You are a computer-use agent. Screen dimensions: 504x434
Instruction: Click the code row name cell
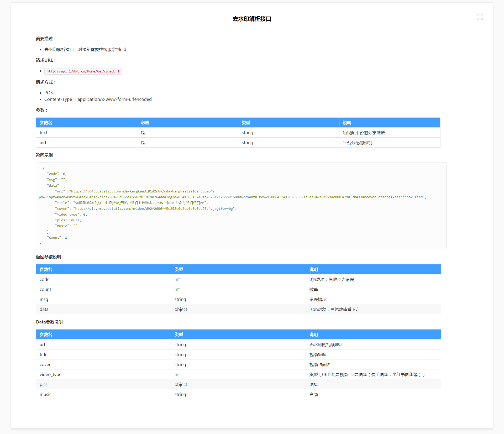(x=103, y=279)
